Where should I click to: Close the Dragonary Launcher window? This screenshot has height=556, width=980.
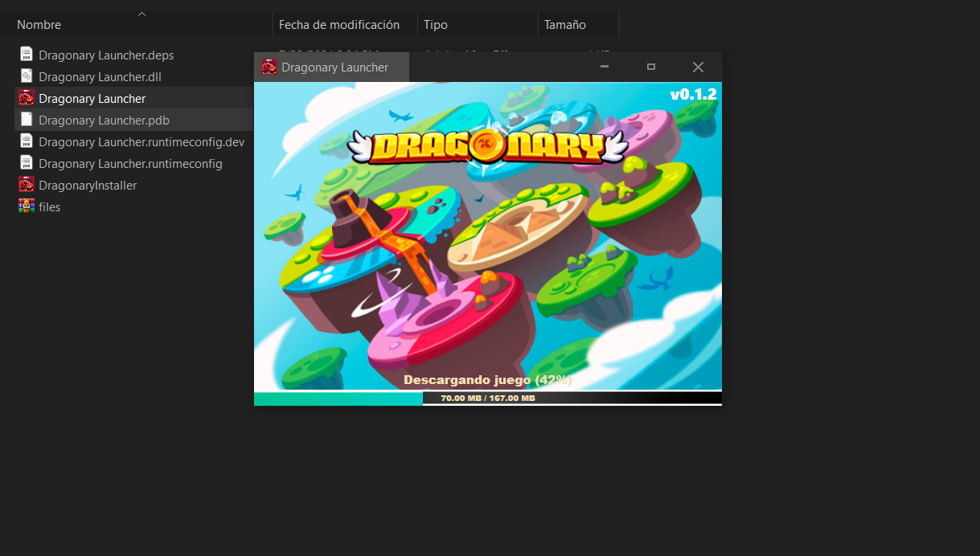tap(698, 67)
